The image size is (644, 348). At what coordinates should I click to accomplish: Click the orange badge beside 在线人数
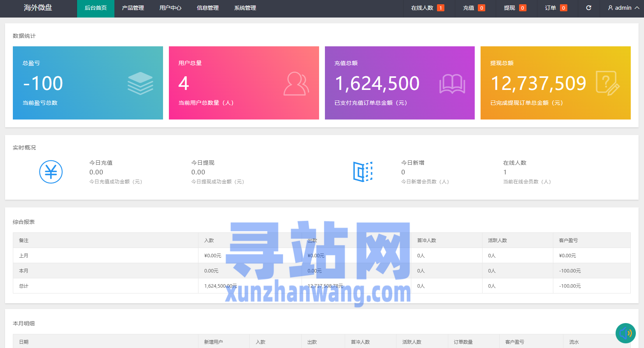coord(440,8)
